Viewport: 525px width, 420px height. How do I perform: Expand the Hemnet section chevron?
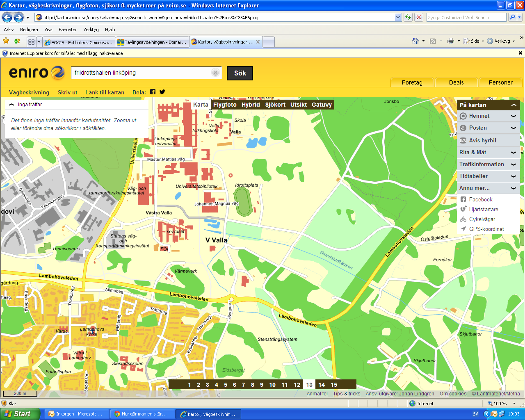(x=514, y=116)
